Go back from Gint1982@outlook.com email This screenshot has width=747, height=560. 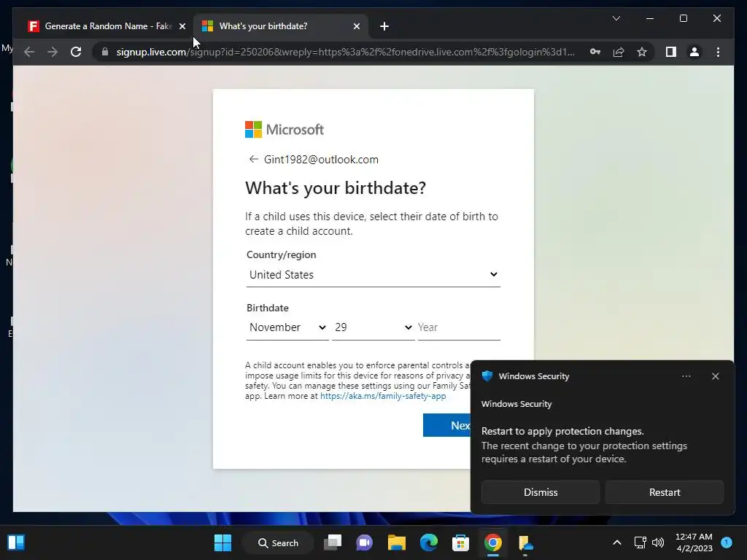253,159
